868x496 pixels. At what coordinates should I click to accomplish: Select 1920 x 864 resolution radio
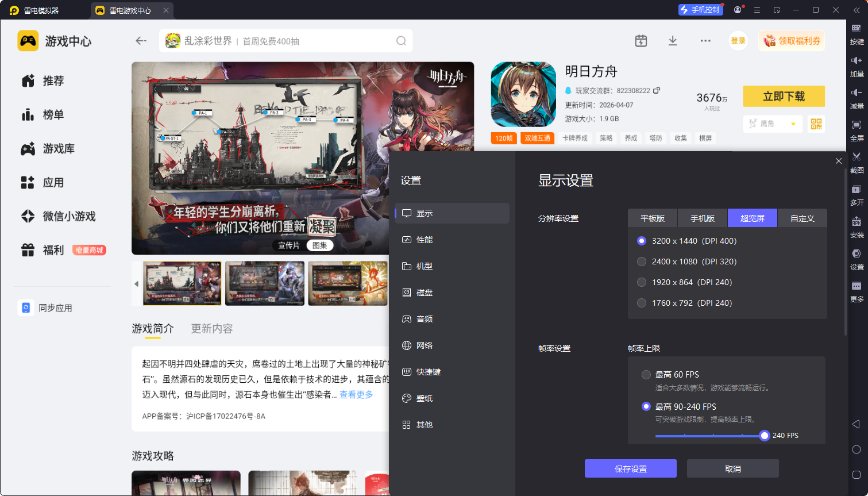coord(642,282)
